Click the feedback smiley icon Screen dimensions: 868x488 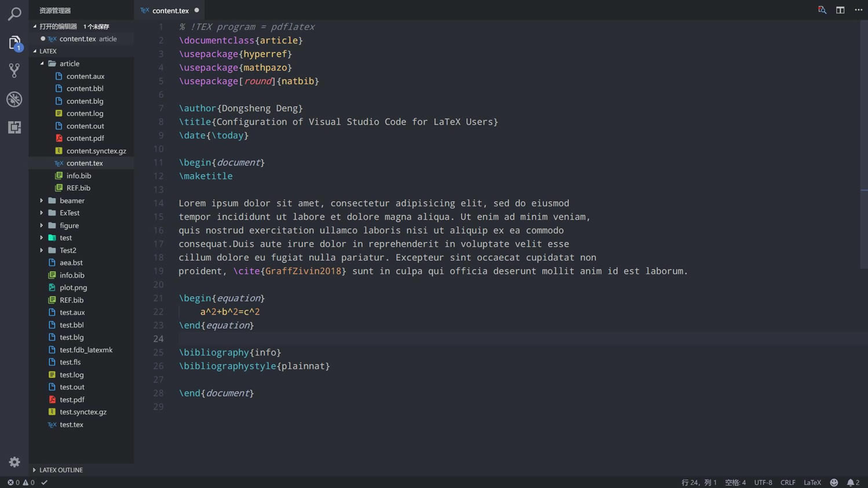(834, 482)
